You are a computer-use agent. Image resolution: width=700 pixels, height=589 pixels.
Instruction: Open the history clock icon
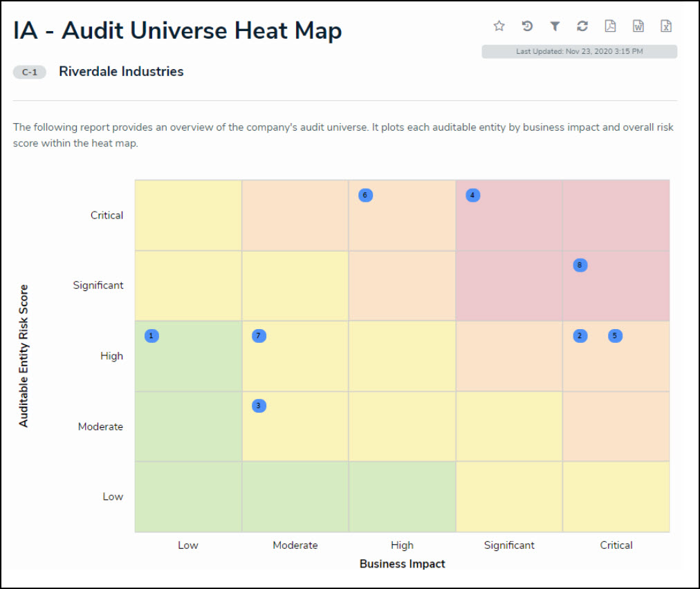point(527,26)
